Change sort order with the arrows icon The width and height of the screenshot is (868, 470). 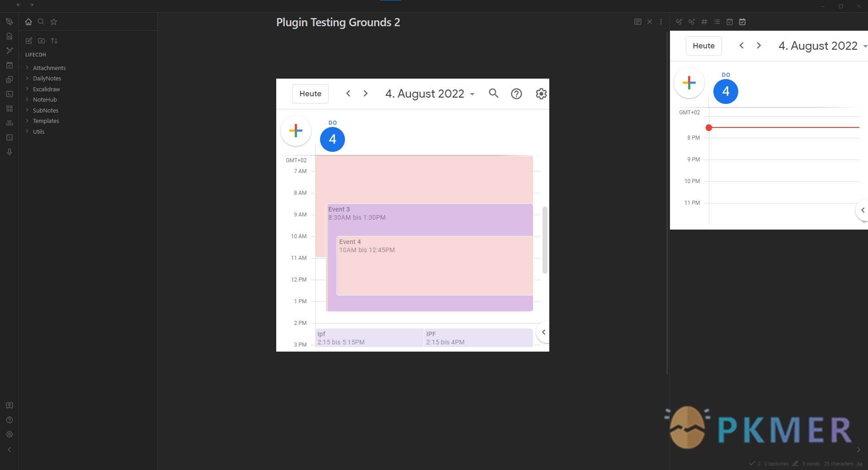click(54, 41)
